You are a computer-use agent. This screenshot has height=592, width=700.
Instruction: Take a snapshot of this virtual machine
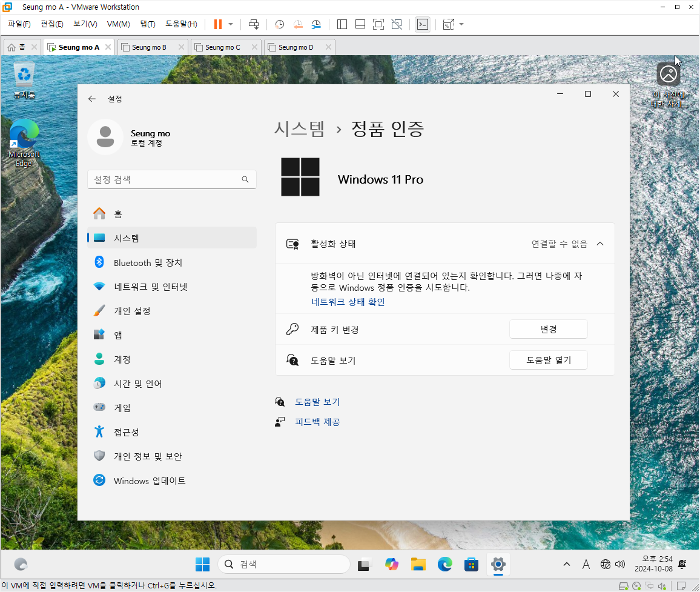click(x=280, y=24)
